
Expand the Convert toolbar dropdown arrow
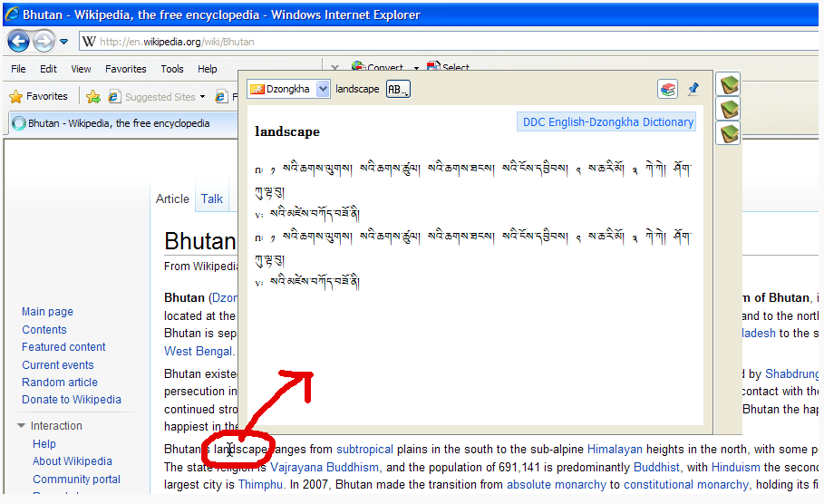point(416,68)
